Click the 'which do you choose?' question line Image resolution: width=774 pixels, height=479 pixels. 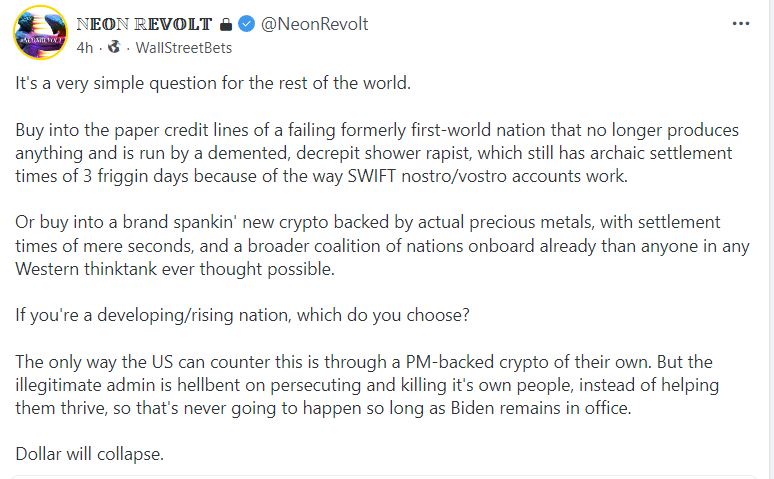[242, 315]
